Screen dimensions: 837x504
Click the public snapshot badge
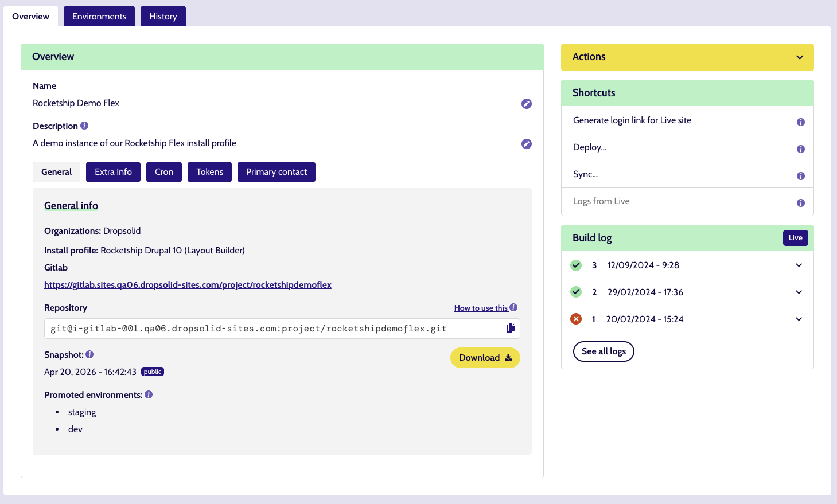coord(153,372)
